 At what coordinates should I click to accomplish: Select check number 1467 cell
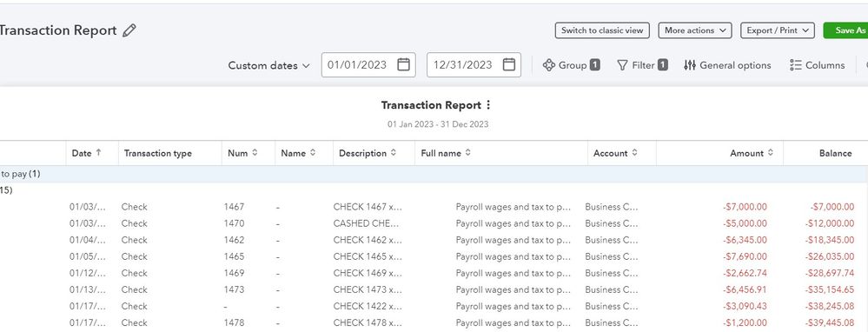tap(235, 207)
